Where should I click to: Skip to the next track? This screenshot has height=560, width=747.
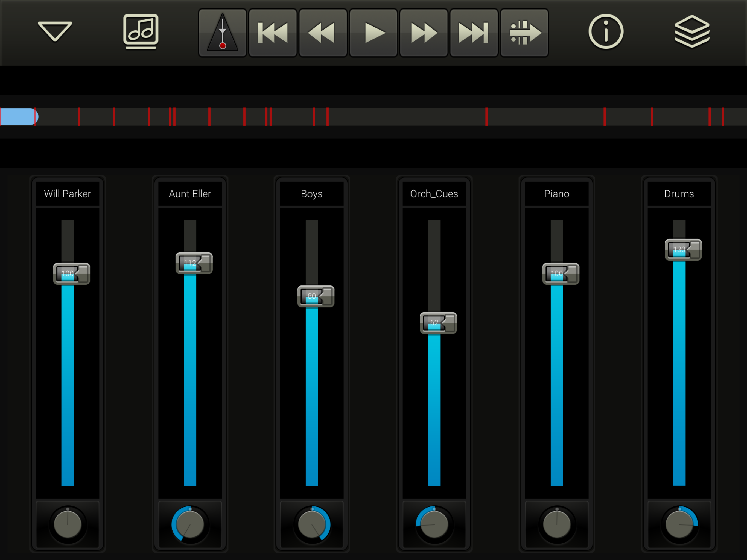click(x=474, y=33)
